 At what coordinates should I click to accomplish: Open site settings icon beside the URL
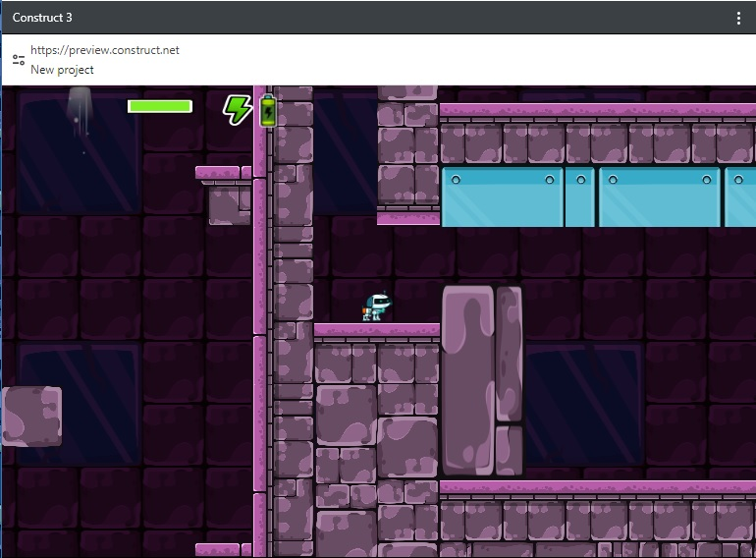[19, 60]
